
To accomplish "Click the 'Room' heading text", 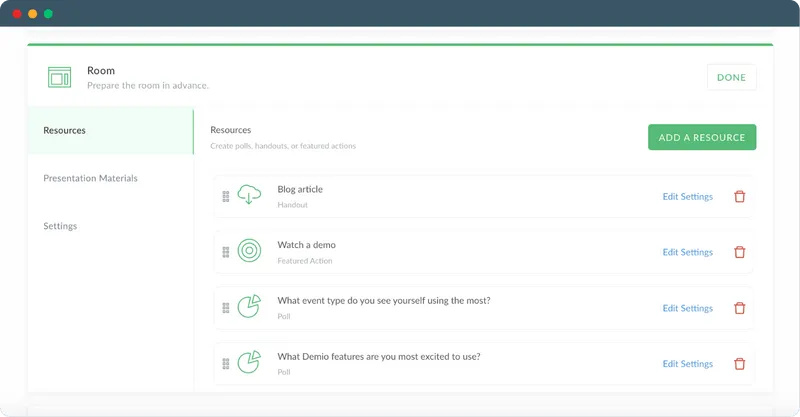I will point(101,70).
